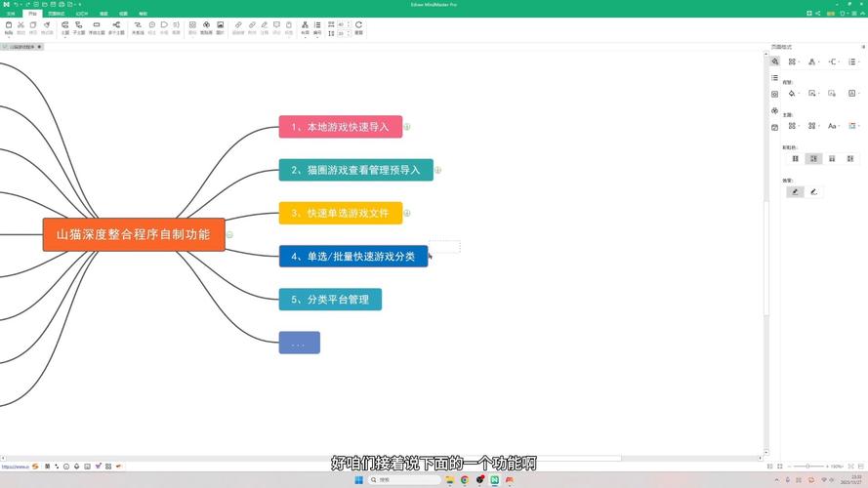Select the Relationship line tool

(x=138, y=25)
